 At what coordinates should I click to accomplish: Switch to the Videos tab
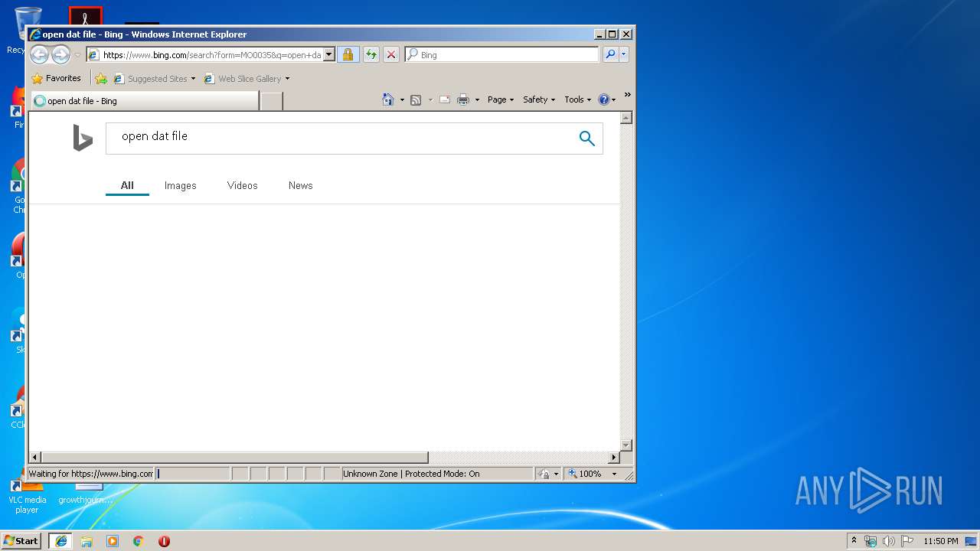[x=243, y=185]
